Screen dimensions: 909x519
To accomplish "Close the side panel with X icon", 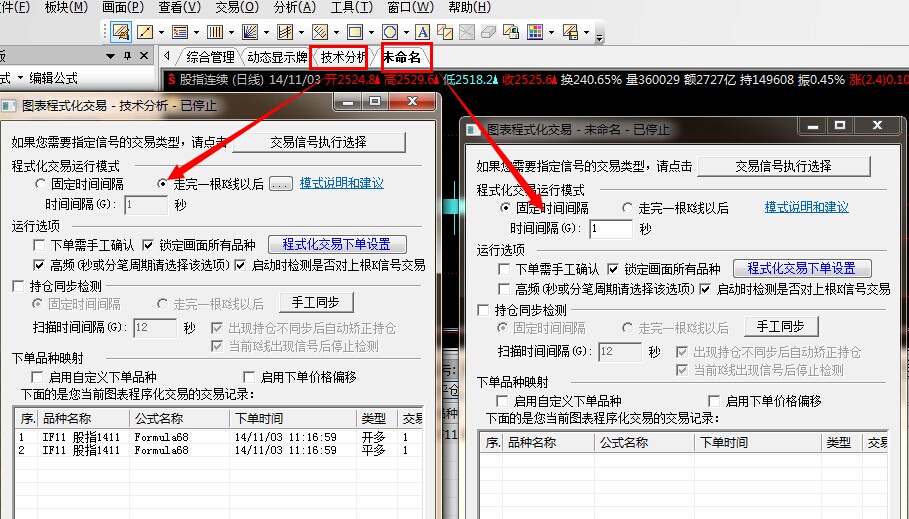I will point(144,56).
